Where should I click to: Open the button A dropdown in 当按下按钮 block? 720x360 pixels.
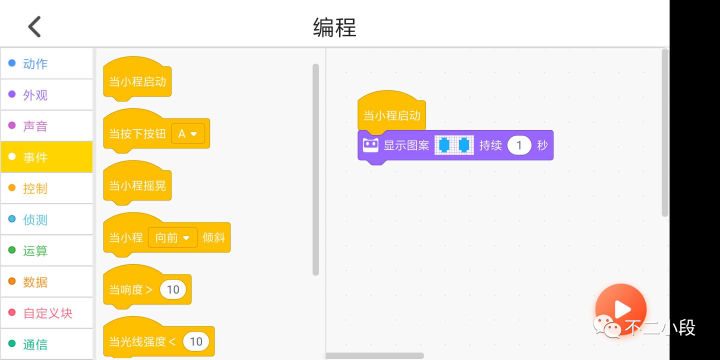[x=187, y=134]
